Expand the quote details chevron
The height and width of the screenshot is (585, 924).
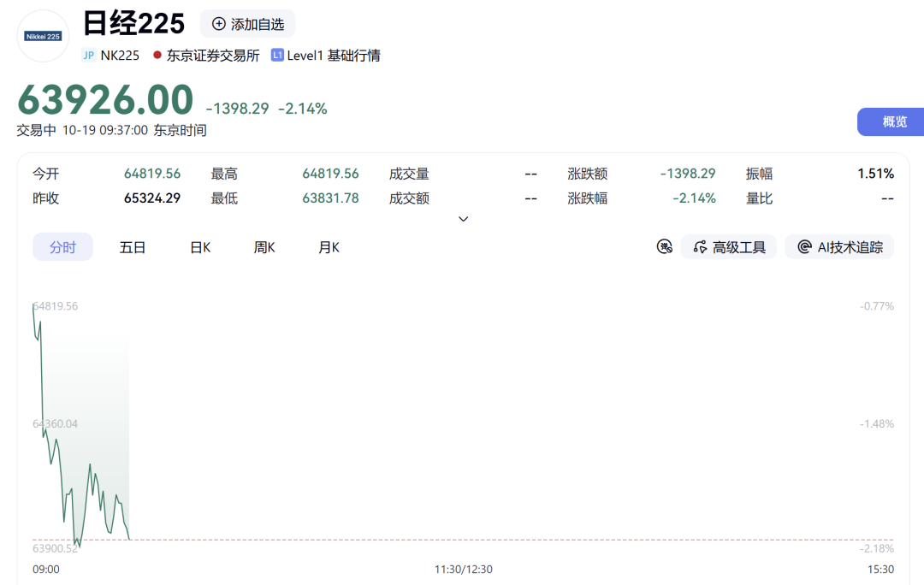(x=463, y=219)
